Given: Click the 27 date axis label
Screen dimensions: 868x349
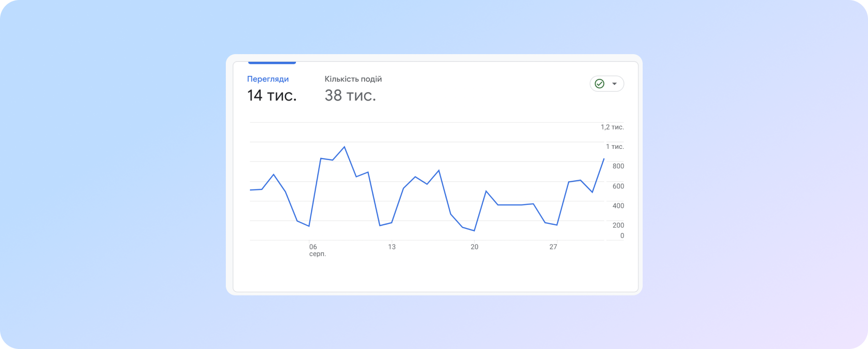Looking at the screenshot, I should [x=553, y=247].
